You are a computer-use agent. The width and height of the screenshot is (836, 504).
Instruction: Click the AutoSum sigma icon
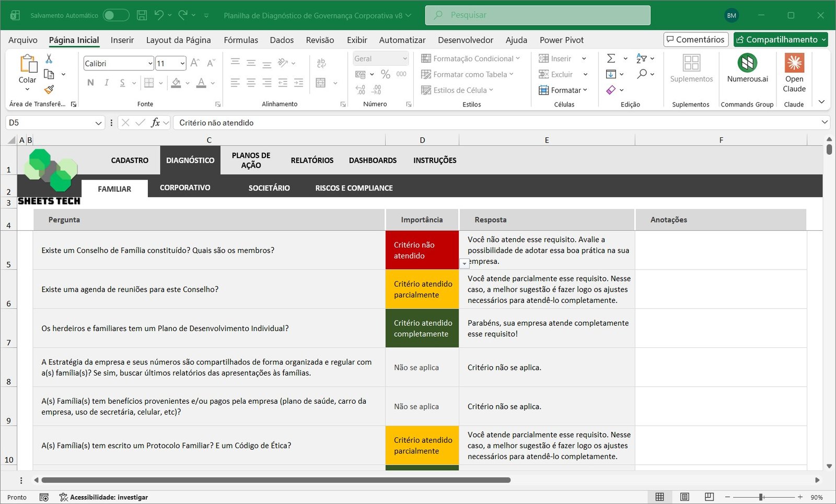[x=611, y=58]
